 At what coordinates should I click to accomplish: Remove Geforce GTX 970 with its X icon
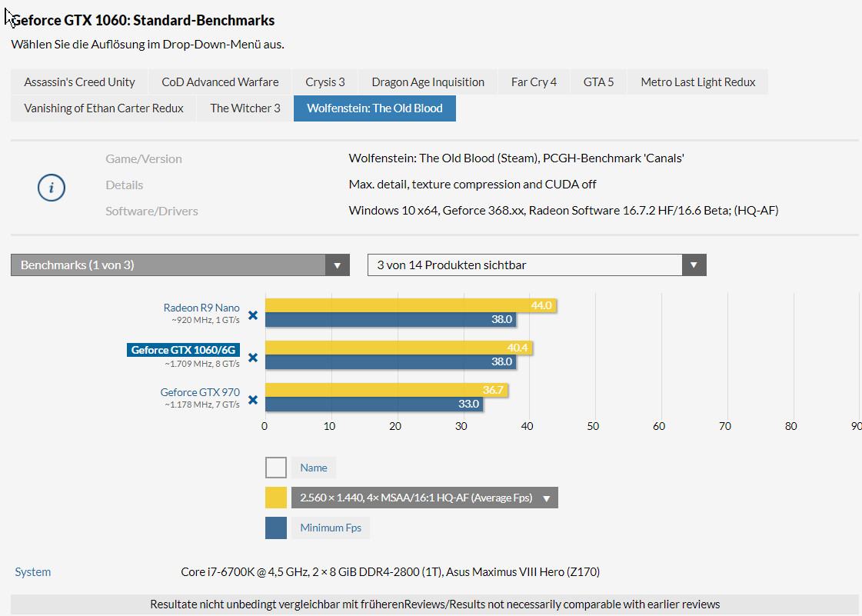pyautogui.click(x=253, y=400)
